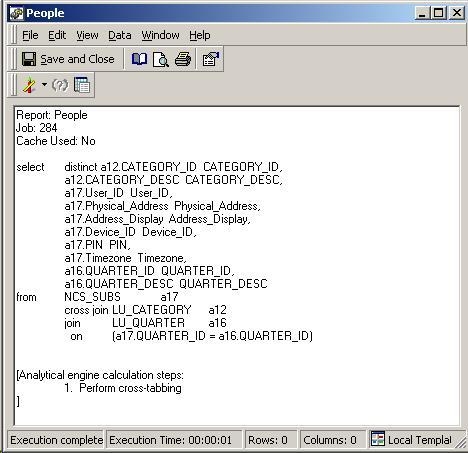Open Print Preview magnifier page icon

[161, 59]
